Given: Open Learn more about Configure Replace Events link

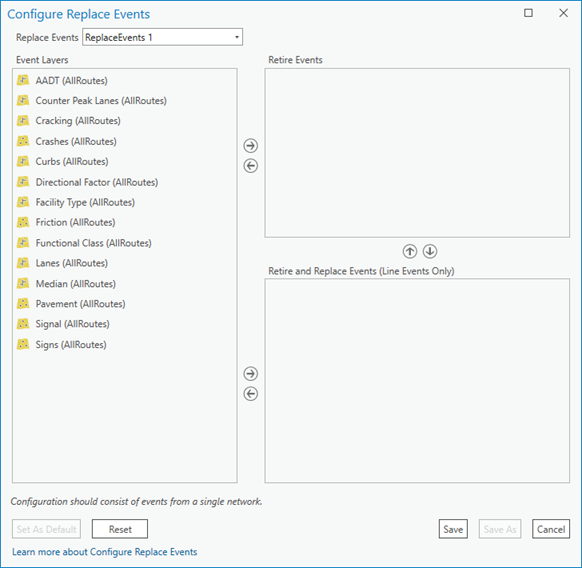Looking at the screenshot, I should [x=105, y=552].
